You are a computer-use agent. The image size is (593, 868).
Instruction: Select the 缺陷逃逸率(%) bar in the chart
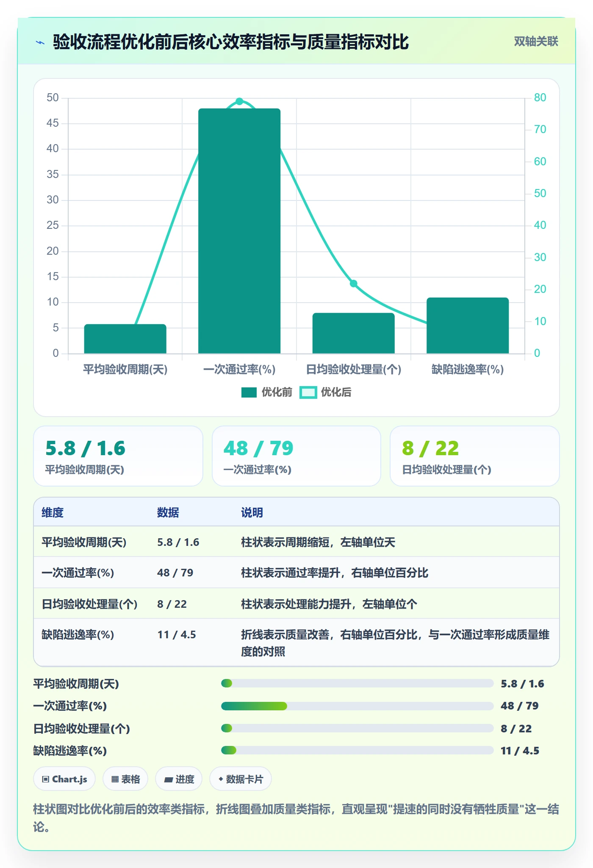point(468,325)
